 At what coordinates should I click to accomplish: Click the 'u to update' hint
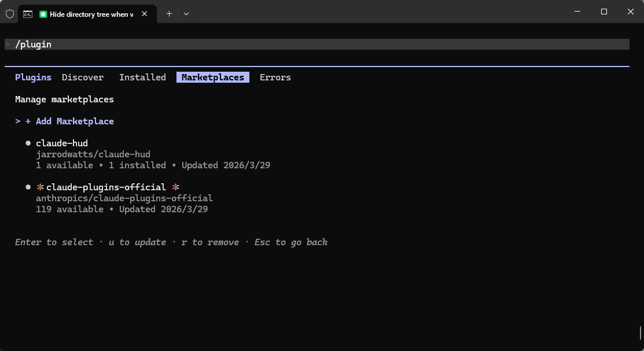click(x=137, y=242)
